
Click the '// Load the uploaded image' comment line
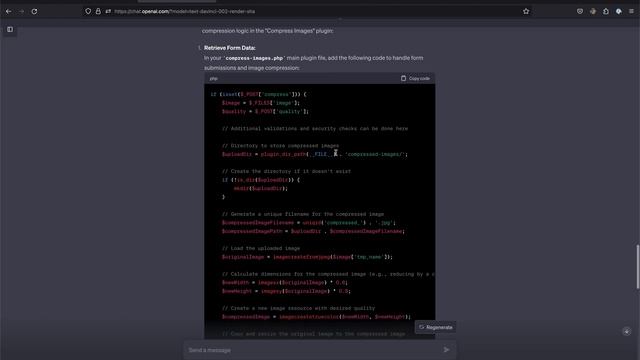(x=261, y=248)
